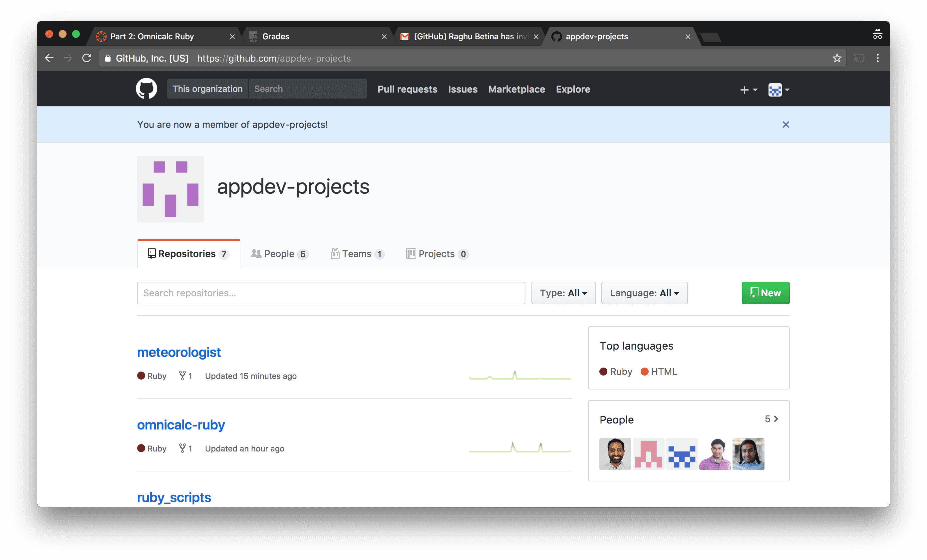Image resolution: width=927 pixels, height=560 pixels.
Task: Open the meteorologist repository
Action: (x=179, y=352)
